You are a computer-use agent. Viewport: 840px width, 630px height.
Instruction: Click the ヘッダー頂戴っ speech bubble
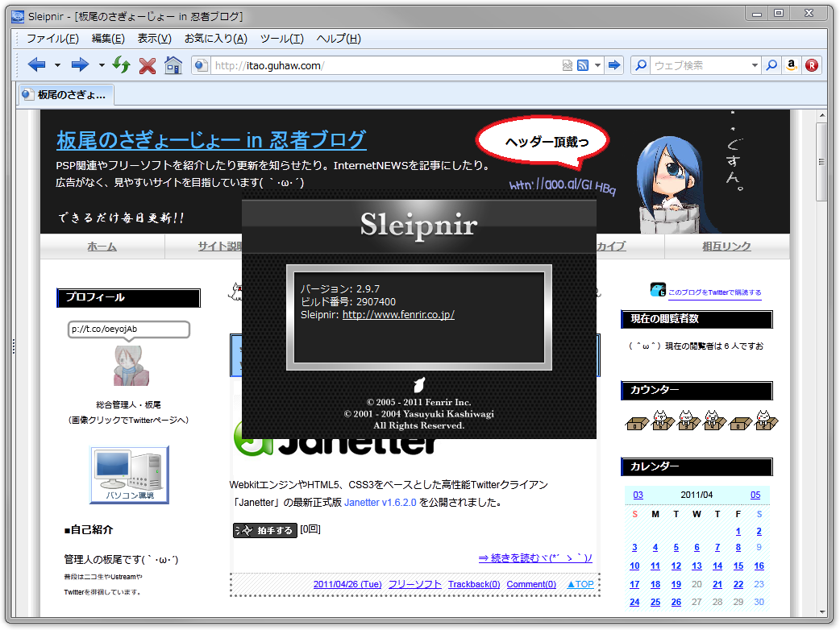click(543, 143)
